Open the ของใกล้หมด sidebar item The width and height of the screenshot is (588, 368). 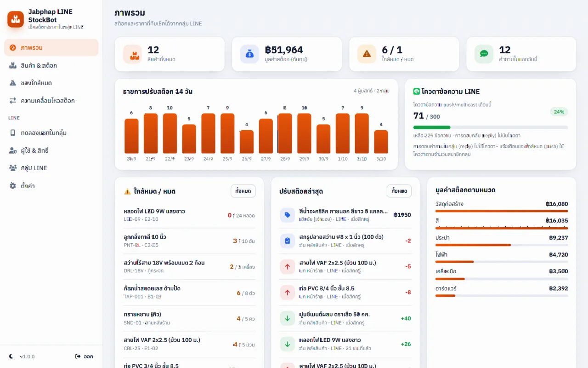(51, 83)
